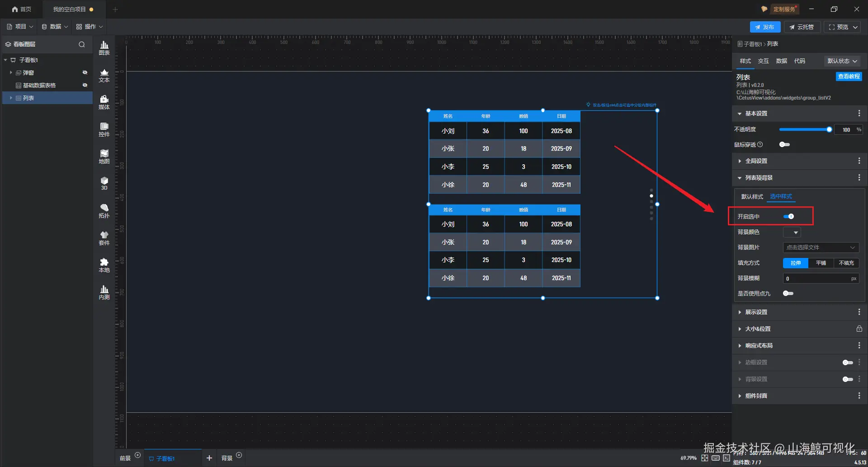Collapse the 列表项背景 section

click(x=740, y=178)
